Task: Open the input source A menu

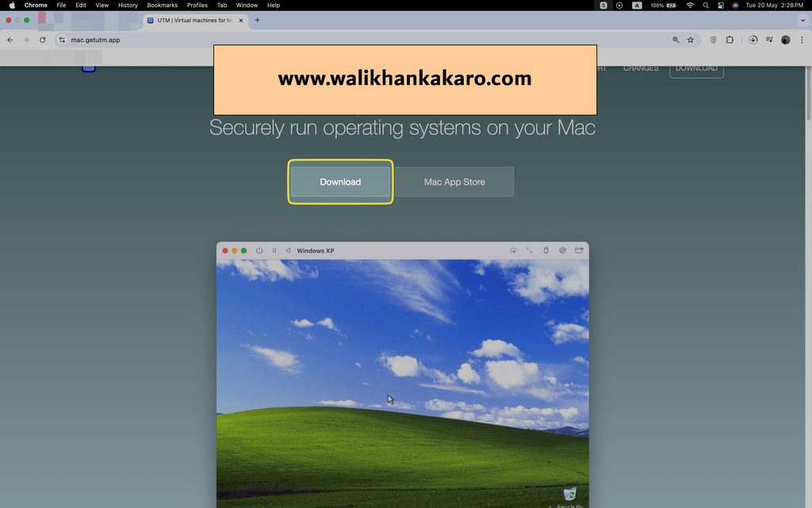Action: (637, 6)
